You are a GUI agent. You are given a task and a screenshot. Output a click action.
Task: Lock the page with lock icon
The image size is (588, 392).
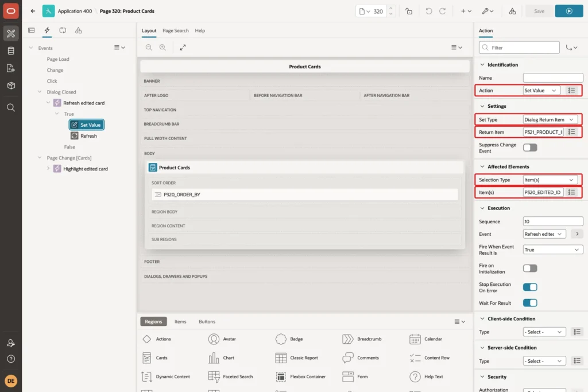[x=409, y=11]
